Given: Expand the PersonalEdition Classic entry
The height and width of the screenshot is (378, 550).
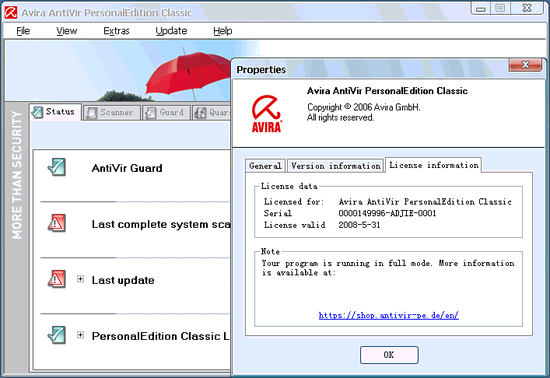Looking at the screenshot, I should [80, 335].
